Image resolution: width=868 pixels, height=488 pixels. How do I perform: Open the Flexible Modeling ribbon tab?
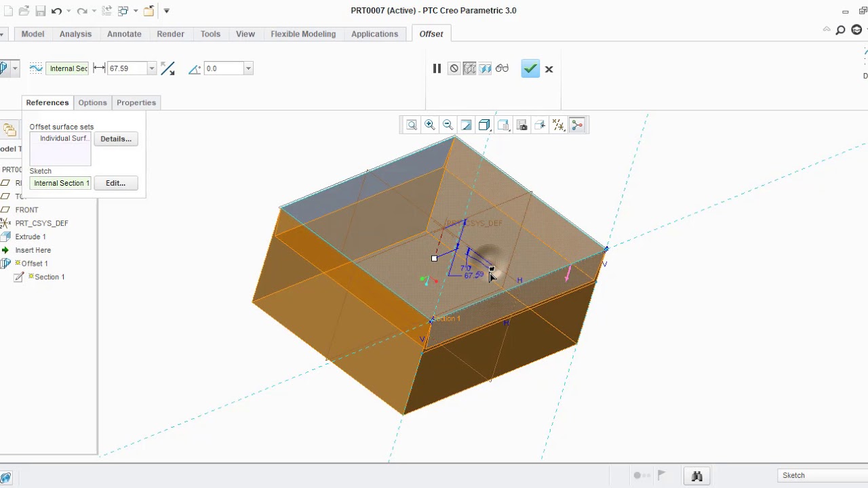303,34
